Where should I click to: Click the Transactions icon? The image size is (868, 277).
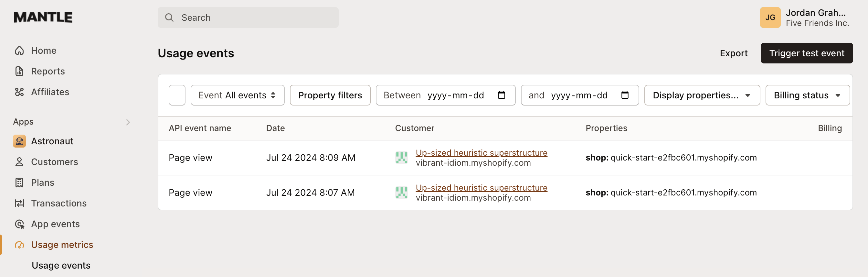(x=19, y=203)
